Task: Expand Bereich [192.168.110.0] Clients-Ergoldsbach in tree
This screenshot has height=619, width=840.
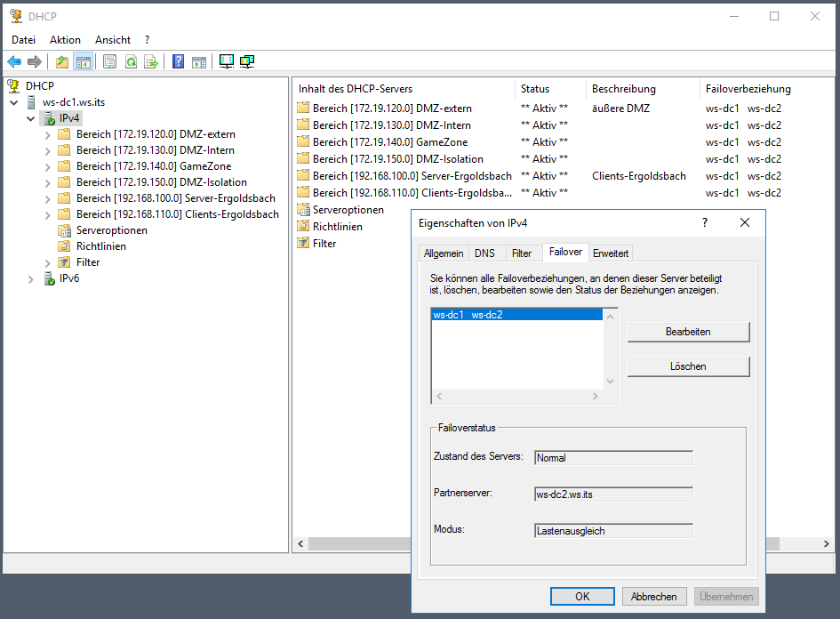Action: [47, 215]
